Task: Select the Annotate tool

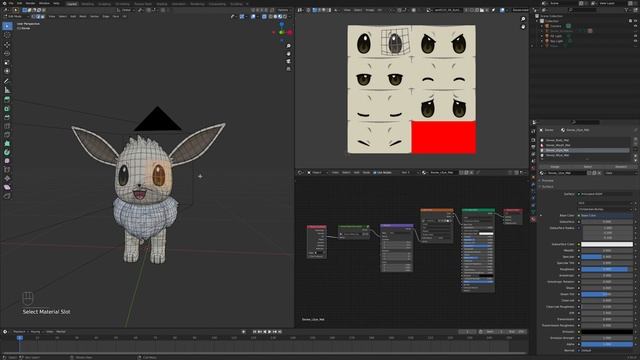Action: click(7, 81)
